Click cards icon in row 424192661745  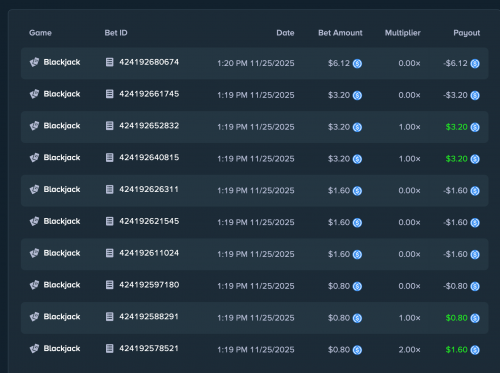tap(34, 94)
